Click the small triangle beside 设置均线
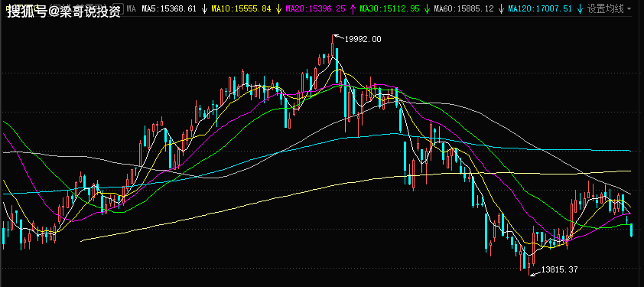Image resolution: width=644 pixels, height=287 pixels. 629,8
